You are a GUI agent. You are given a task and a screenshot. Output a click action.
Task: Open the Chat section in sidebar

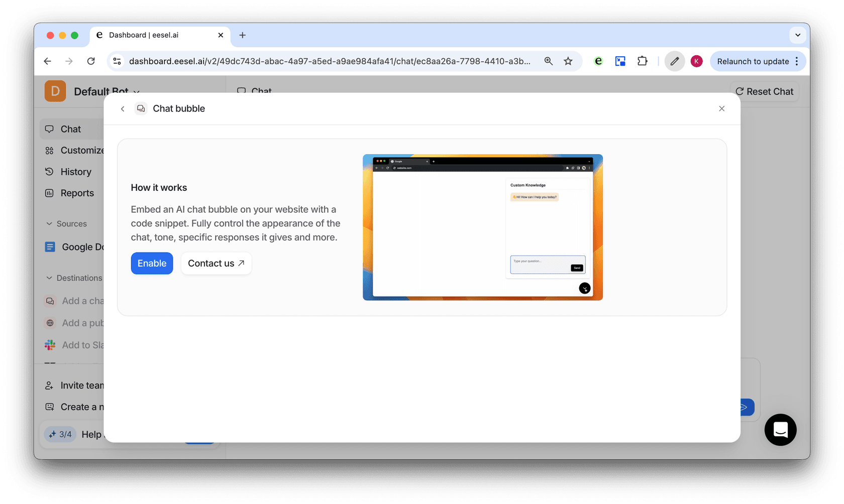(70, 129)
